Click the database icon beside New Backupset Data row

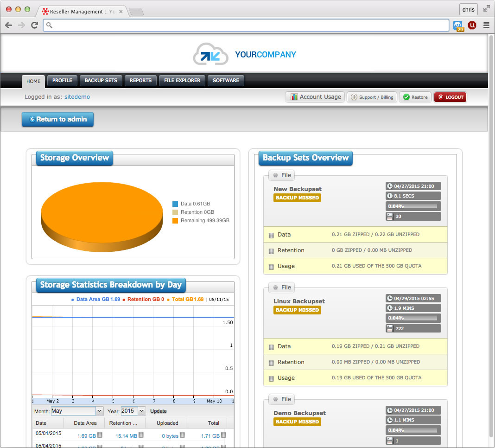[271, 235]
